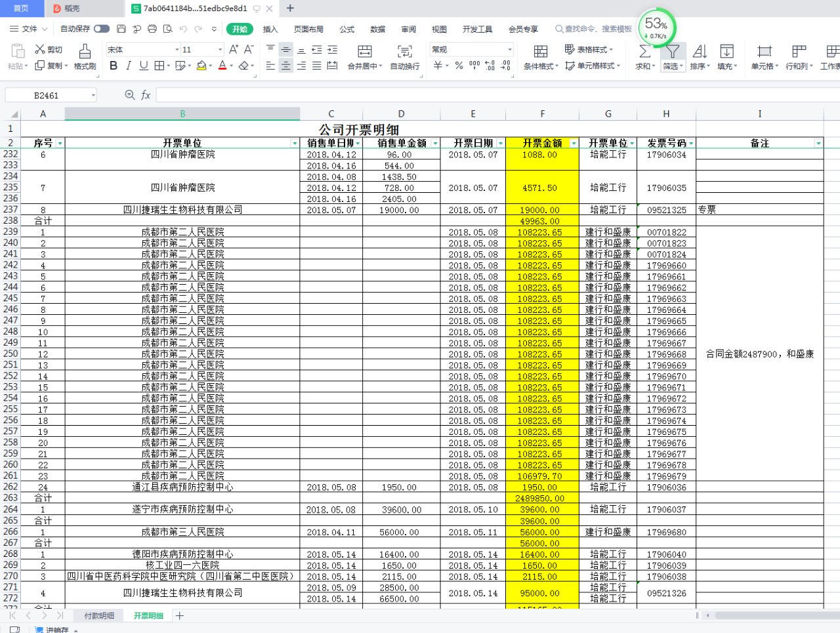Image resolution: width=840 pixels, height=633 pixels.
Task: Toggle the 自动保存 auto-save switch
Action: [x=102, y=29]
